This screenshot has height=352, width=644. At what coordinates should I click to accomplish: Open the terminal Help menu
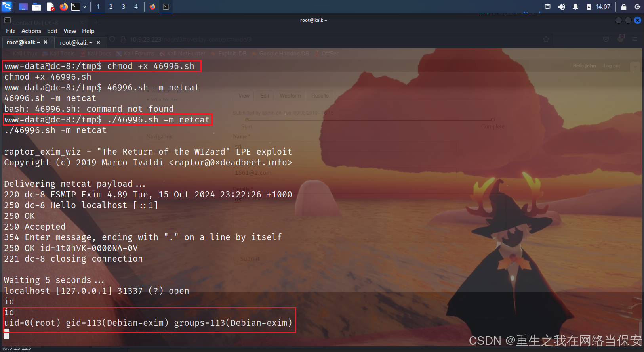coord(88,31)
